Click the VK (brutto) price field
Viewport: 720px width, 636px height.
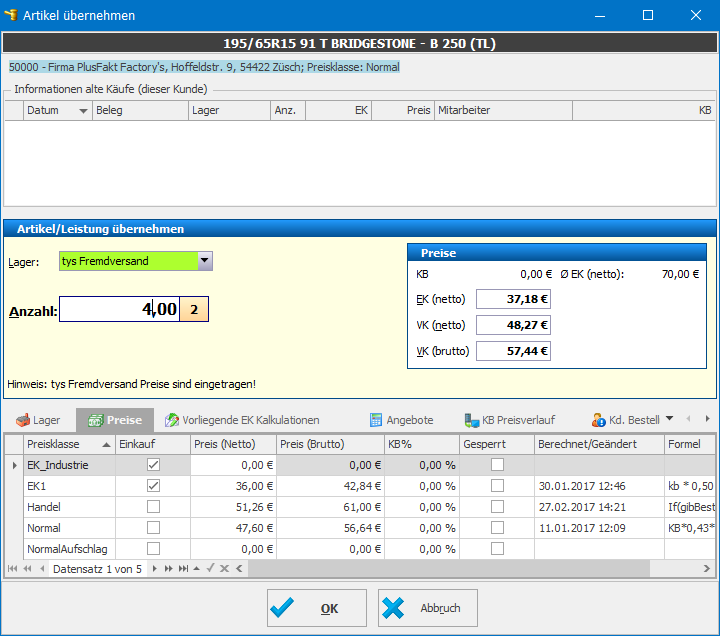pos(514,351)
